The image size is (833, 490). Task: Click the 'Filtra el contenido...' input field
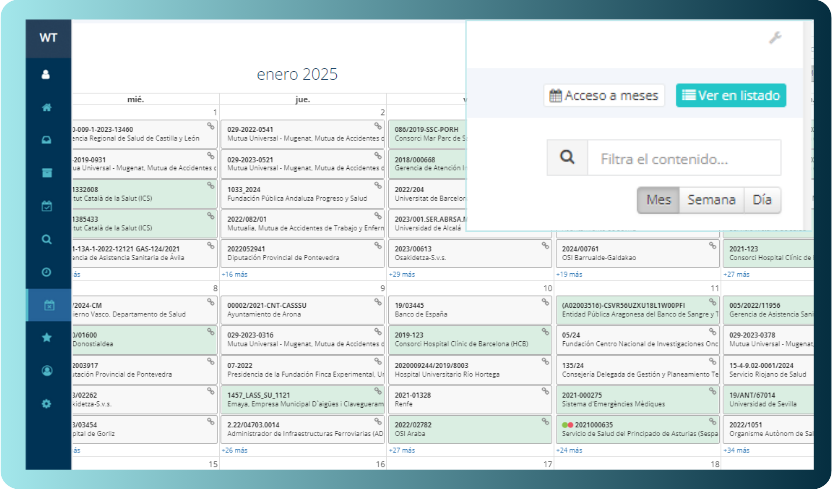point(683,158)
